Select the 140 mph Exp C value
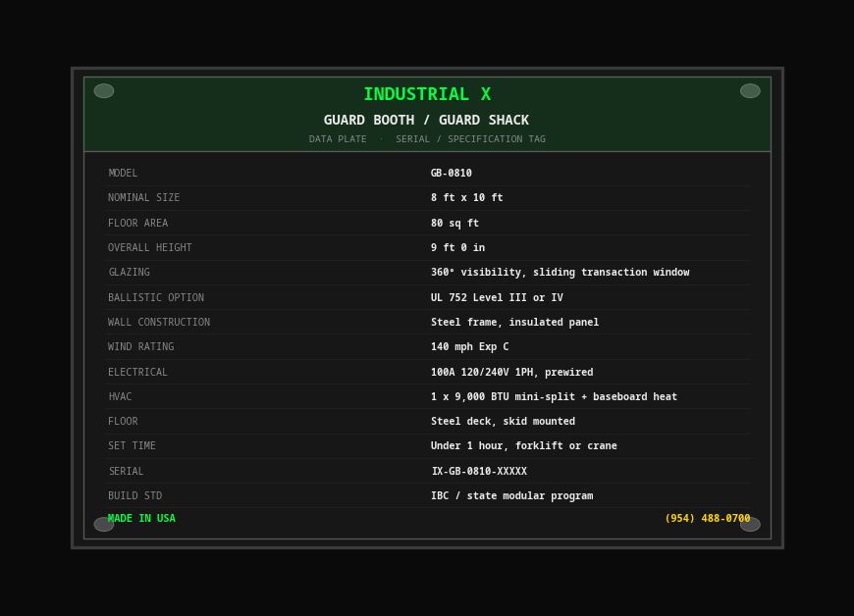This screenshot has height=616, width=854. [x=470, y=346]
